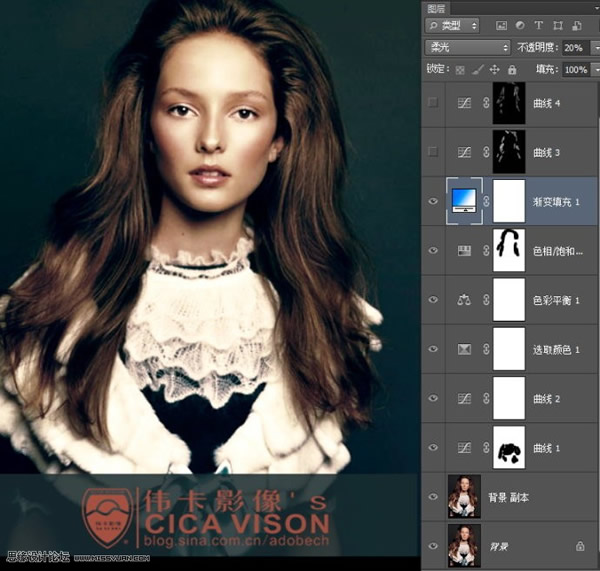The width and height of the screenshot is (600, 571).
Task: Show the 曲线 4 layer
Action: 433,103
